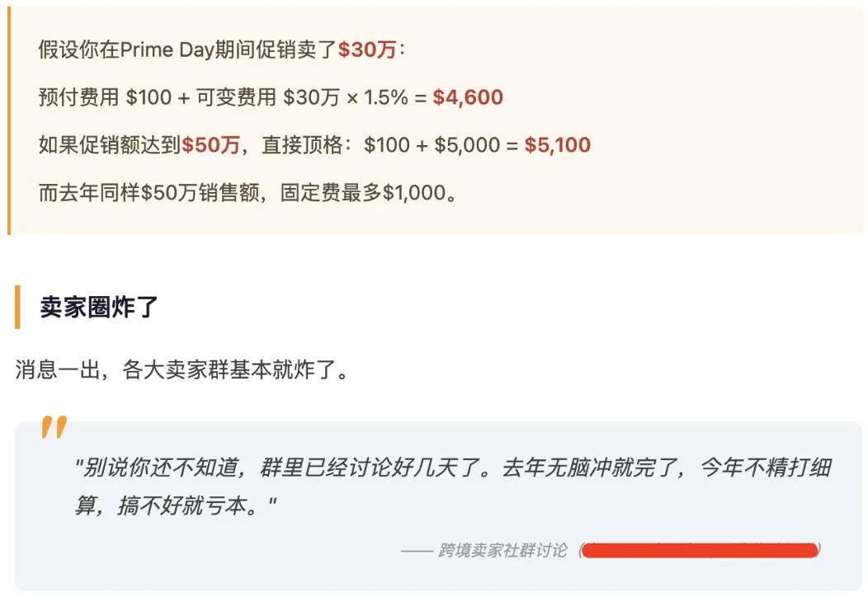Click the orange quotation mark icon
The image size is (868, 597).
point(54,428)
